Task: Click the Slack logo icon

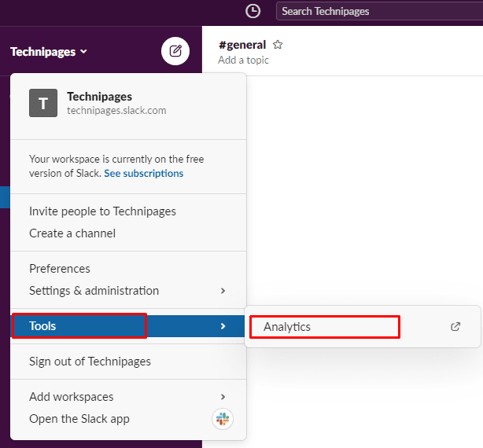Action: coord(223,419)
